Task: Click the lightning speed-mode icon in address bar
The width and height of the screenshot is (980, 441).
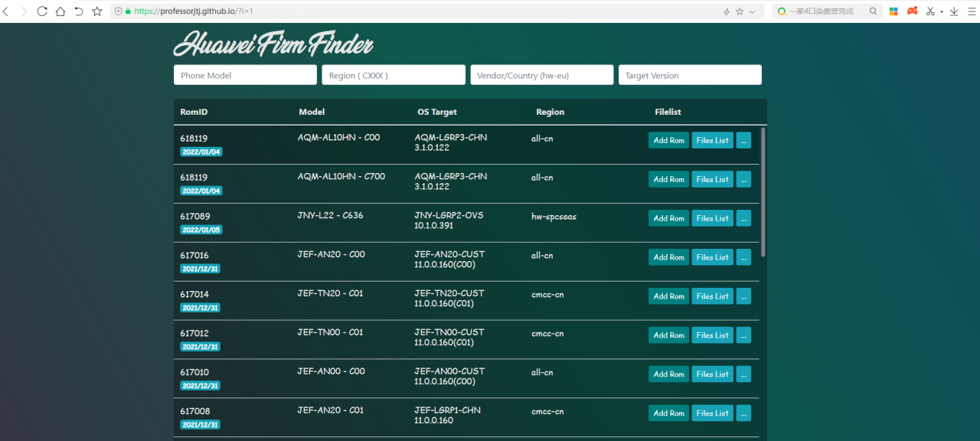Action: tap(727, 11)
